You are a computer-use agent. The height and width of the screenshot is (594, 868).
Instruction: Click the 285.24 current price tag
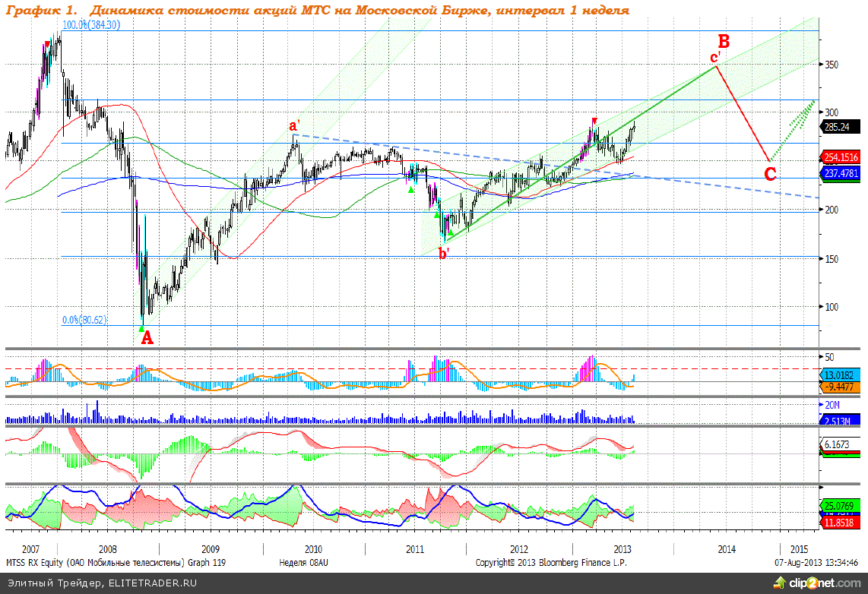[838, 128]
